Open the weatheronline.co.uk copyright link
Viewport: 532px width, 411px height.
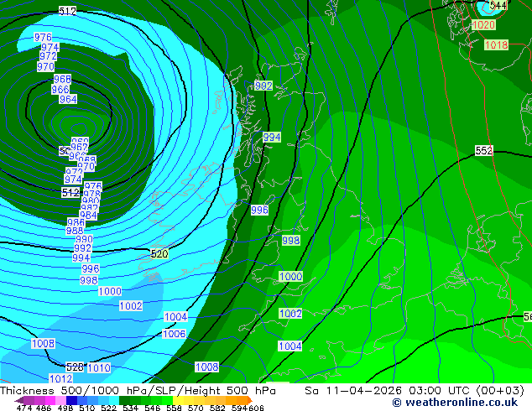click(455, 402)
